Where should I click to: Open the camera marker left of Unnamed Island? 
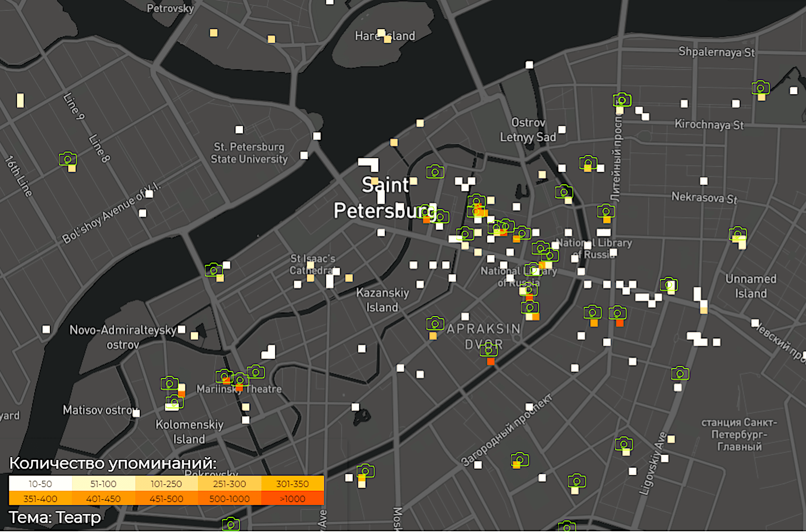(669, 285)
